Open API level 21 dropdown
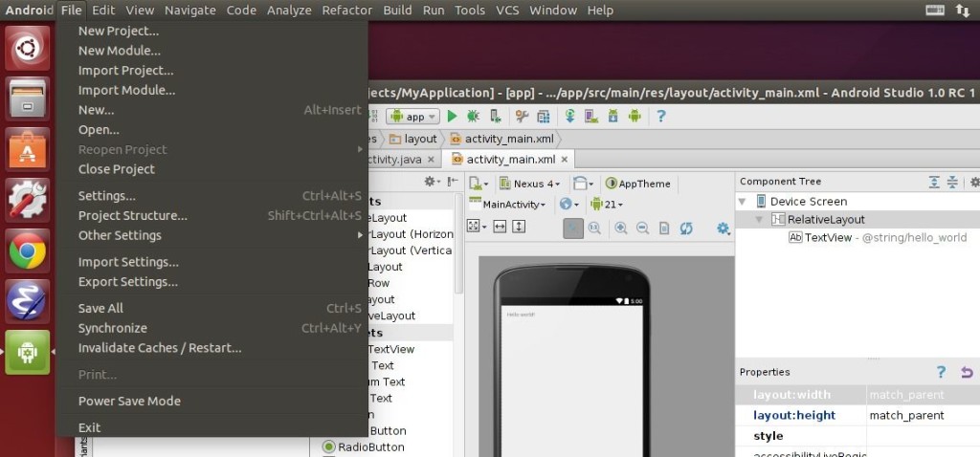 [x=606, y=205]
